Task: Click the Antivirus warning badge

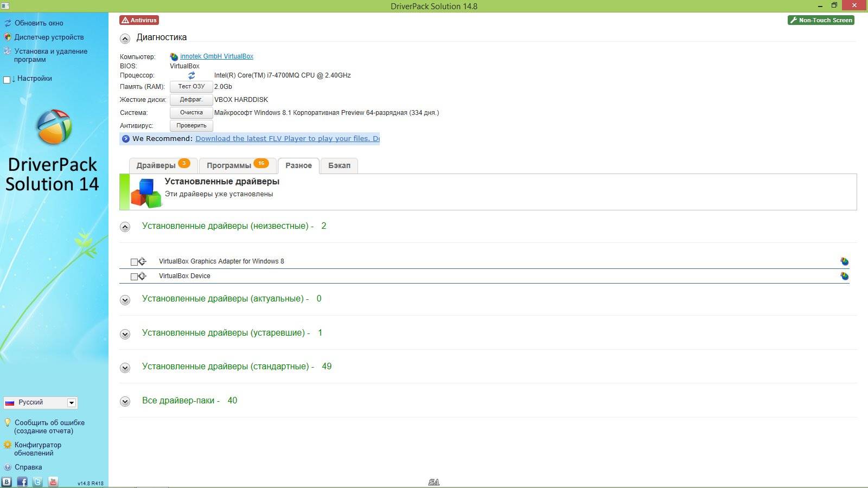Action: [x=139, y=20]
